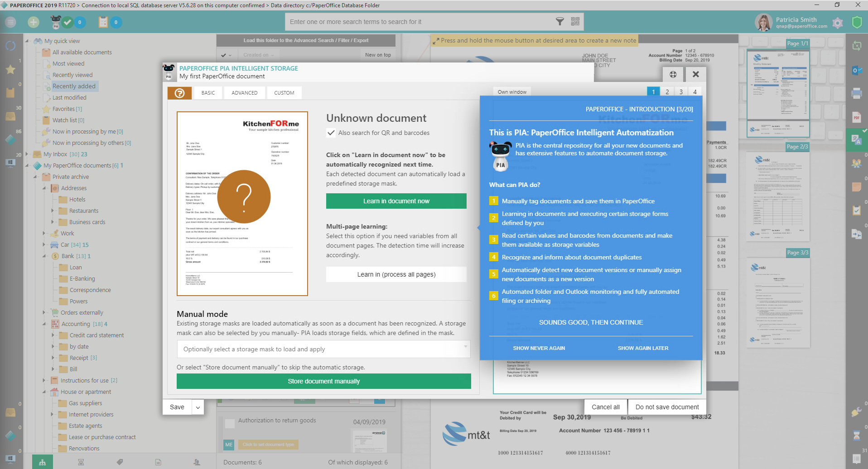The width and height of the screenshot is (868, 469).
Task: Click the printer icon in right sidebar
Action: coord(857,93)
